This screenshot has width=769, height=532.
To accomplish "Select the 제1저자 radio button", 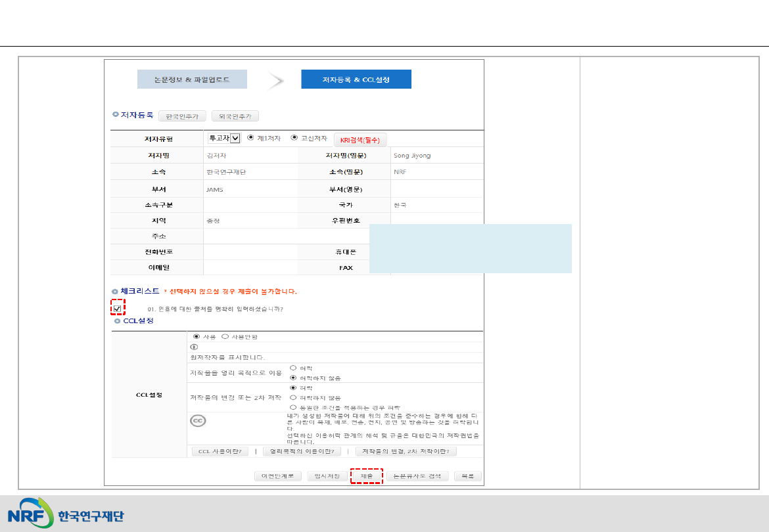I will 250,138.
